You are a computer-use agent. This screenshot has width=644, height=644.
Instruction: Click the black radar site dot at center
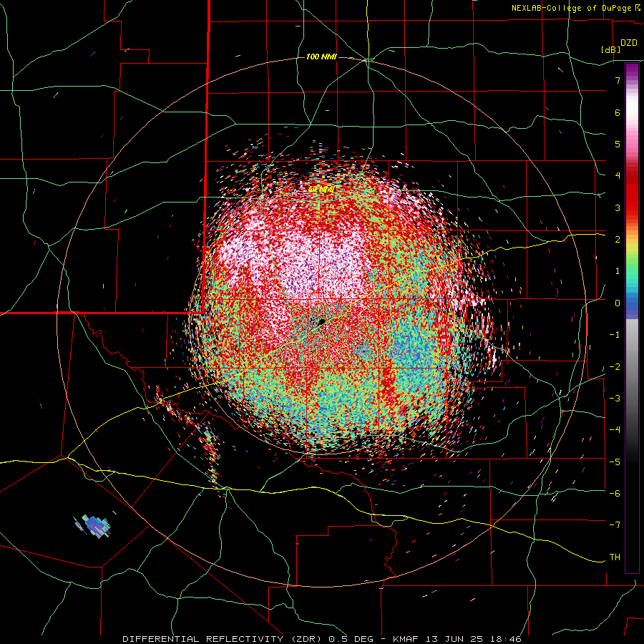click(x=322, y=321)
